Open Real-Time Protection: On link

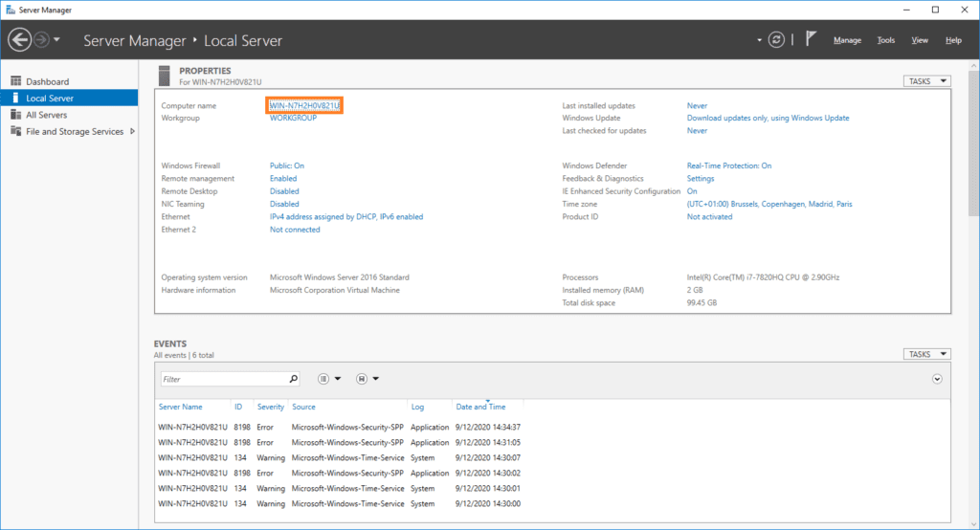click(x=729, y=166)
